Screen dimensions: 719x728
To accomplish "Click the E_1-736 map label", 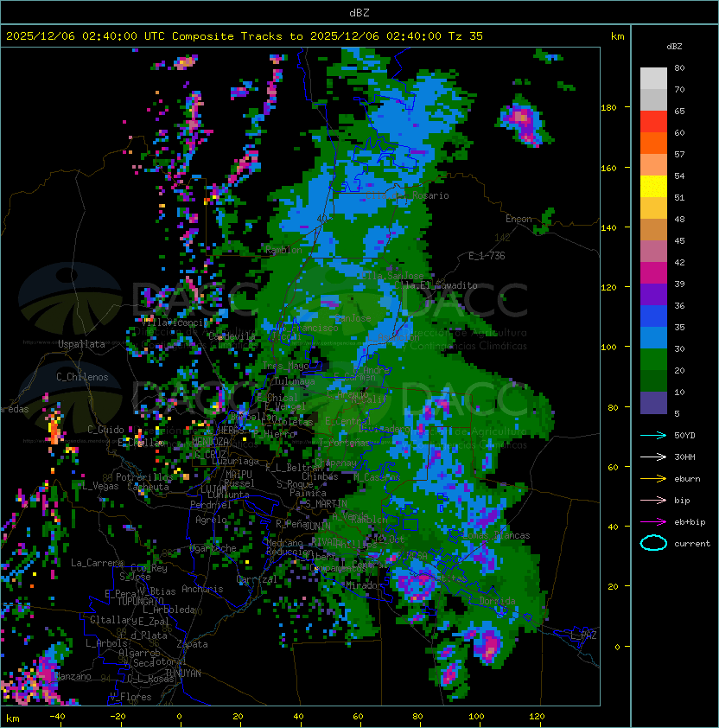I will pos(487,256).
